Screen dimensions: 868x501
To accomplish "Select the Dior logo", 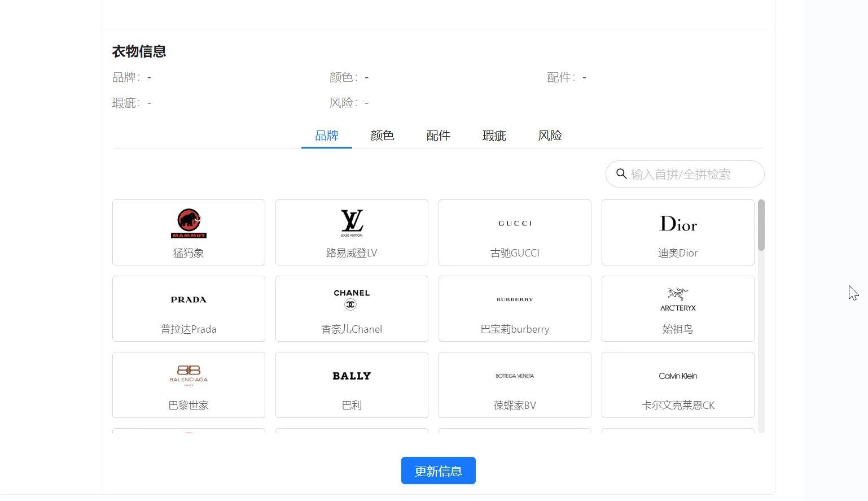I will click(x=678, y=224).
